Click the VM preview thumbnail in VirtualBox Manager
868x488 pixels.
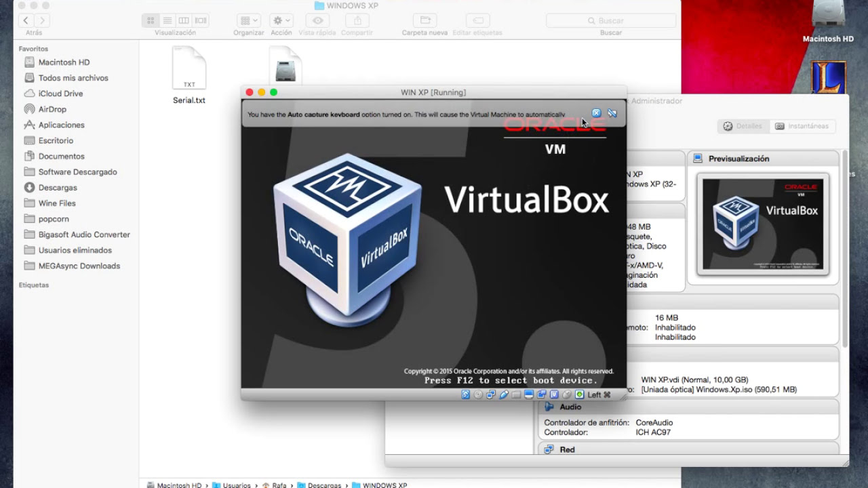[x=763, y=224]
